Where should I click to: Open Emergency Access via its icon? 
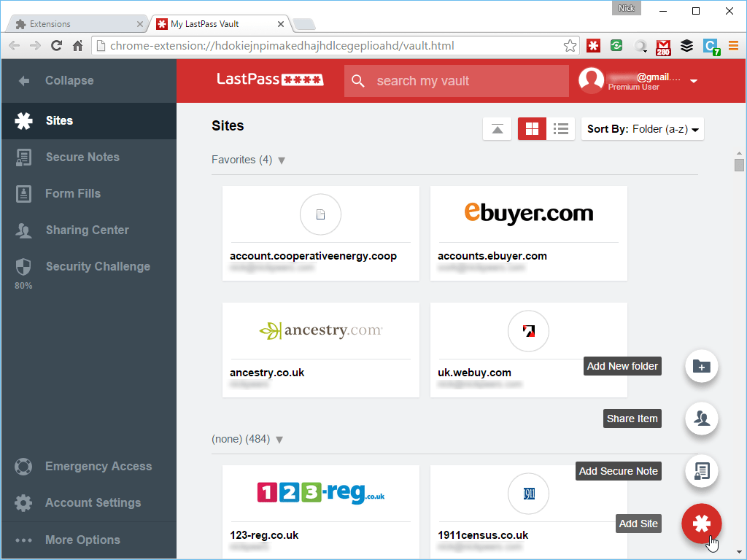[23, 466]
